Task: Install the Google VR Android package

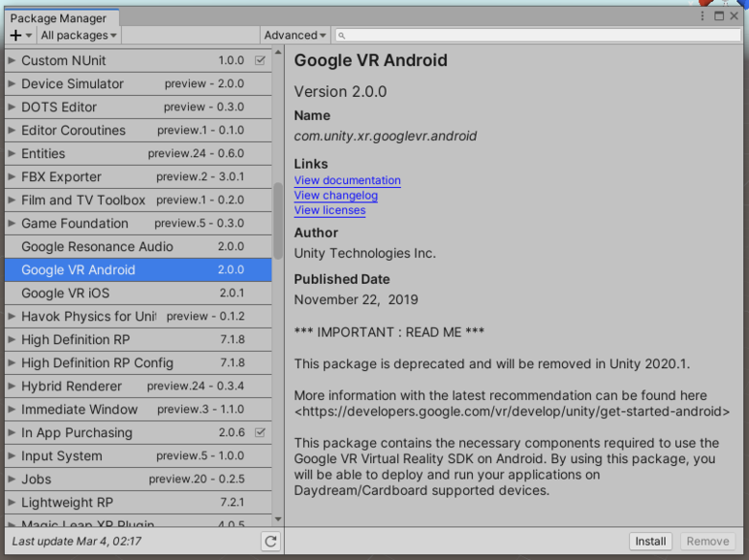Action: pyautogui.click(x=650, y=541)
